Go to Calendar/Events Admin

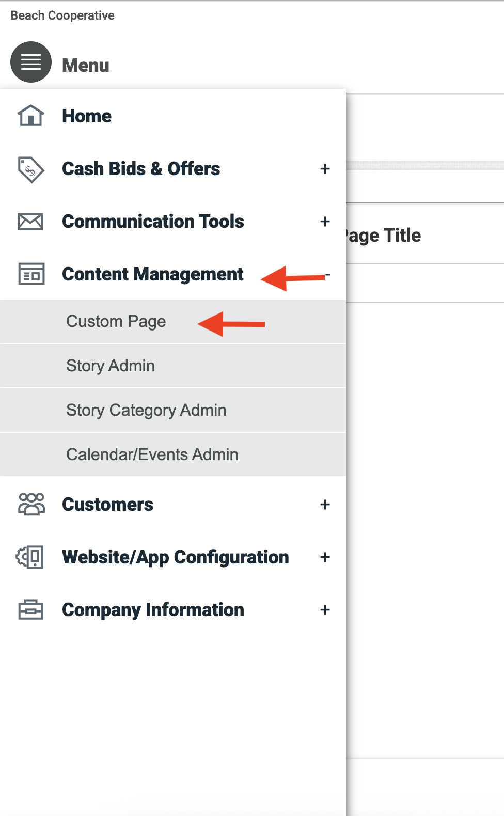pyautogui.click(x=173, y=454)
